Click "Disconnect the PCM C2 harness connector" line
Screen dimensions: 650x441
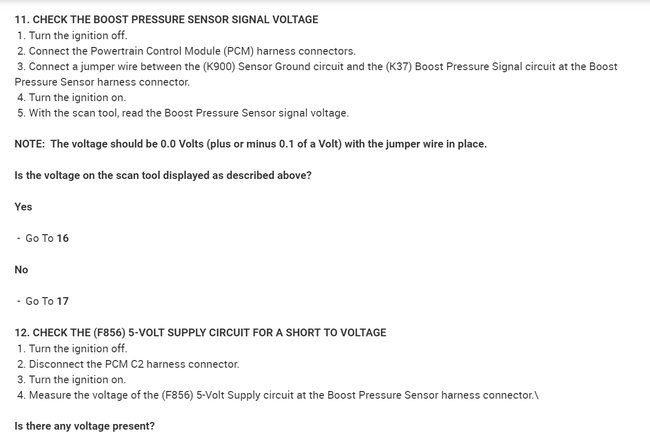(128, 363)
